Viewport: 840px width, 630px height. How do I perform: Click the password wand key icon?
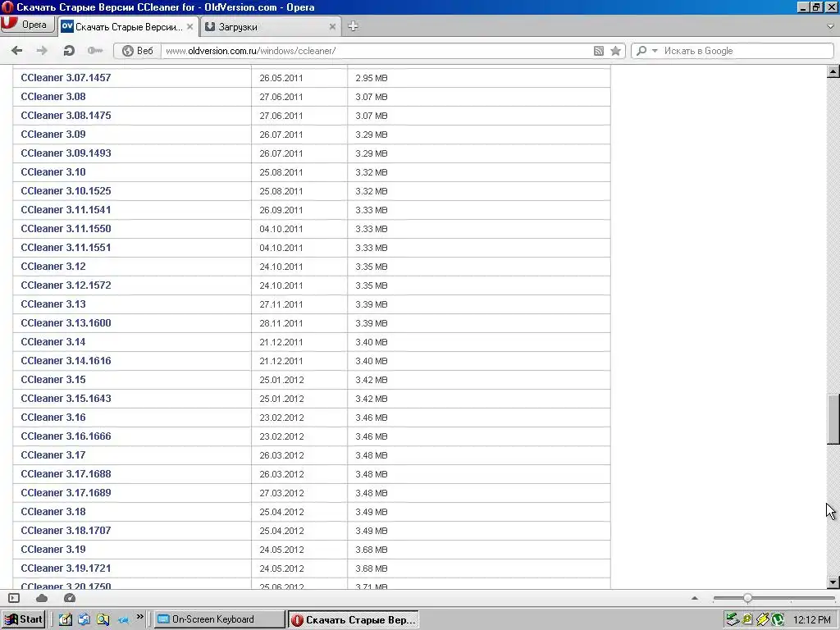(x=95, y=50)
